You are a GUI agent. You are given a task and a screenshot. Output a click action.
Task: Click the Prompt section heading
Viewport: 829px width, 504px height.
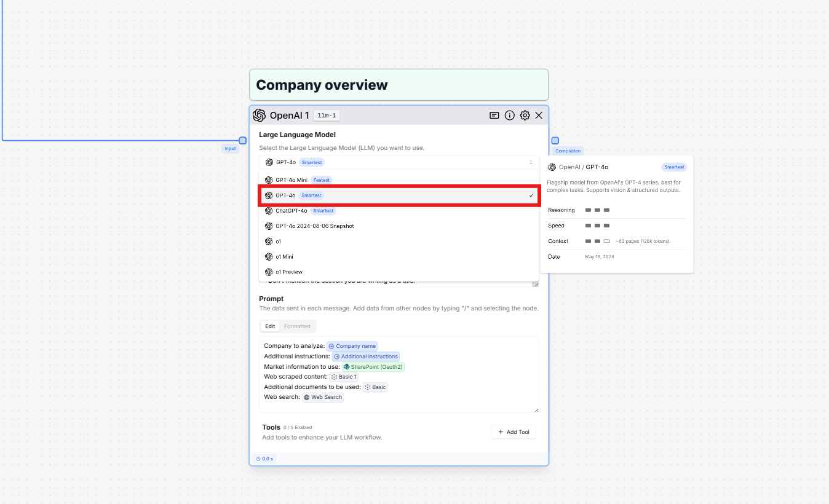coord(271,299)
